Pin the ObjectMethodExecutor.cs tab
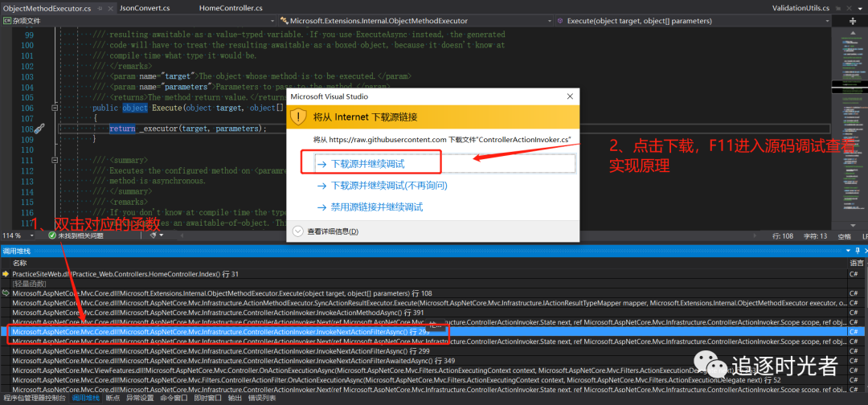 (x=98, y=7)
